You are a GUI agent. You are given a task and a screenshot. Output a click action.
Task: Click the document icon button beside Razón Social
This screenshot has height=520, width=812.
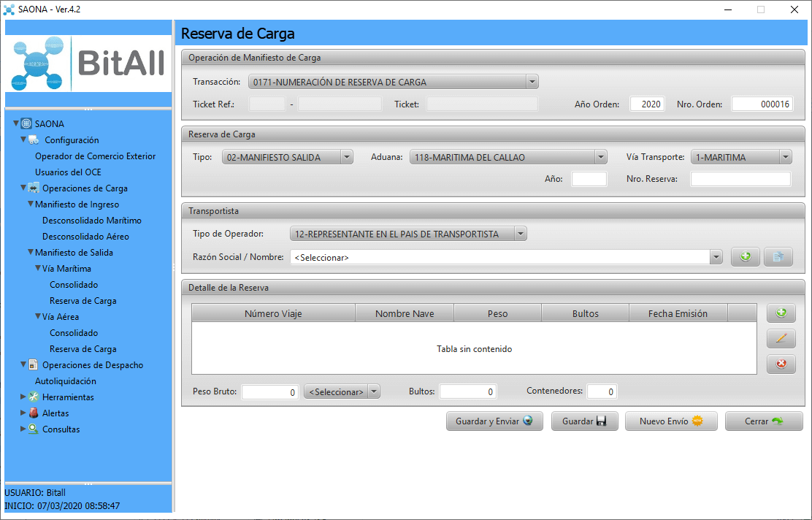click(x=778, y=257)
